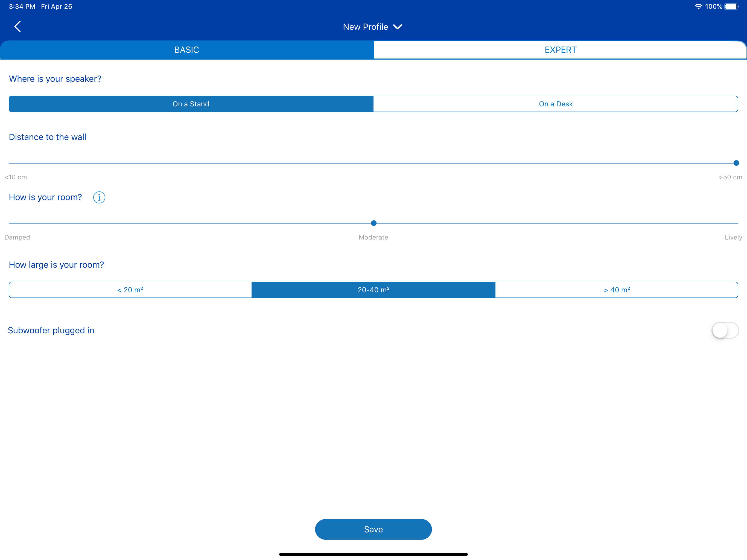Switch to the EXPERT tab

pyautogui.click(x=560, y=50)
